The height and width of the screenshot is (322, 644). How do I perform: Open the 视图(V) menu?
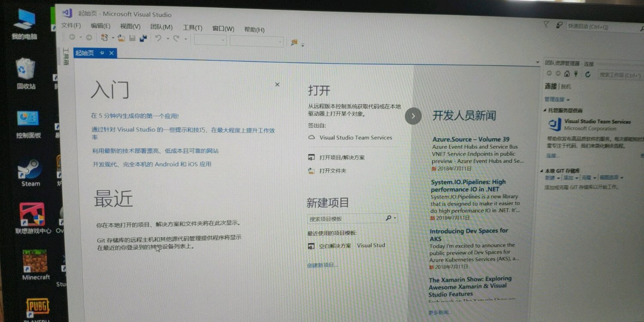coord(130,26)
